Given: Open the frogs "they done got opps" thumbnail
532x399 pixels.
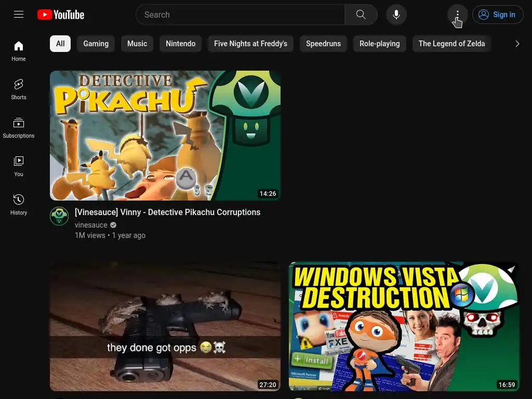Looking at the screenshot, I should (165, 326).
